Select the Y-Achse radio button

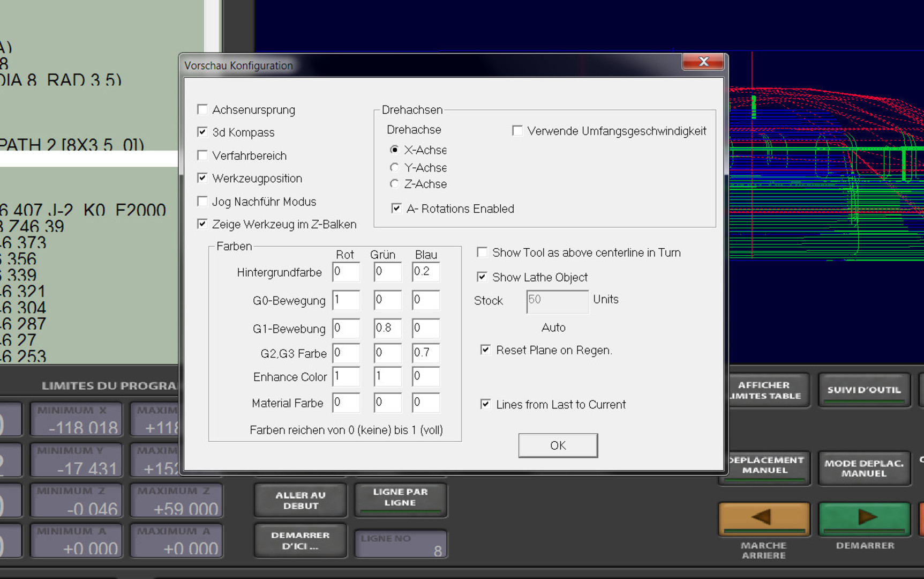point(395,167)
